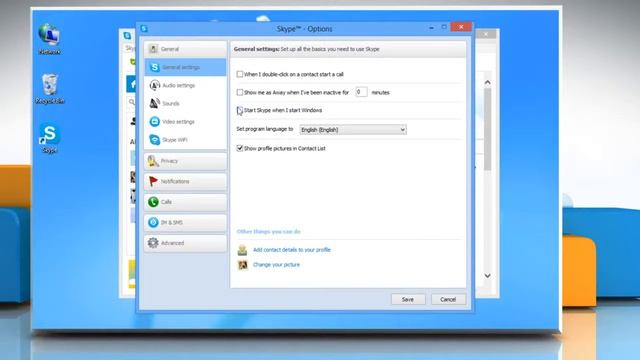
Task: Expand the Calls section
Action: point(185,202)
